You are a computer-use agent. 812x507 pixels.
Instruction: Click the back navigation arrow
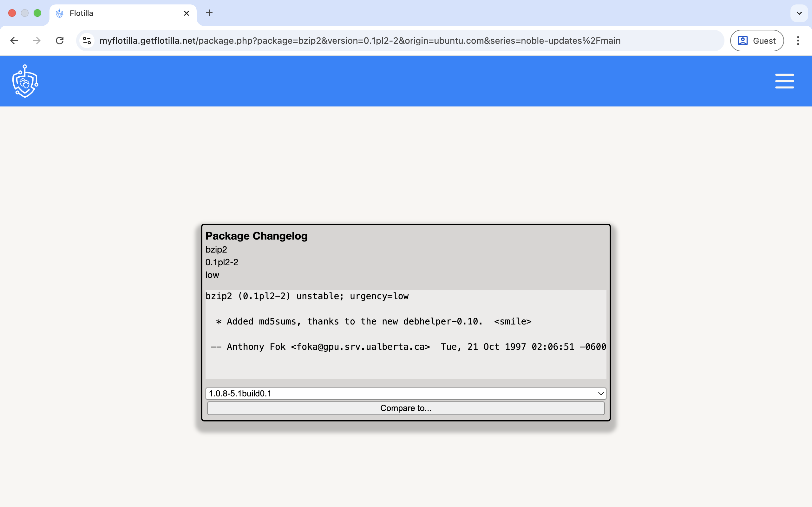point(14,40)
